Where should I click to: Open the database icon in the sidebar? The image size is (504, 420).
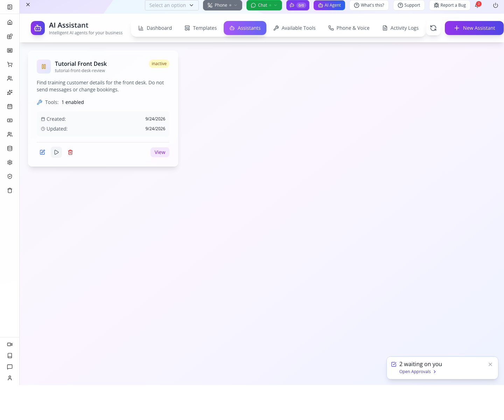click(x=10, y=148)
